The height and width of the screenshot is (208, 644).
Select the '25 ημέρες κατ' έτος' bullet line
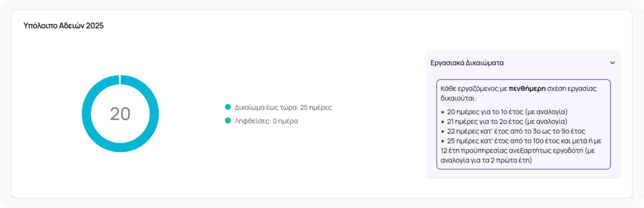[524, 141]
